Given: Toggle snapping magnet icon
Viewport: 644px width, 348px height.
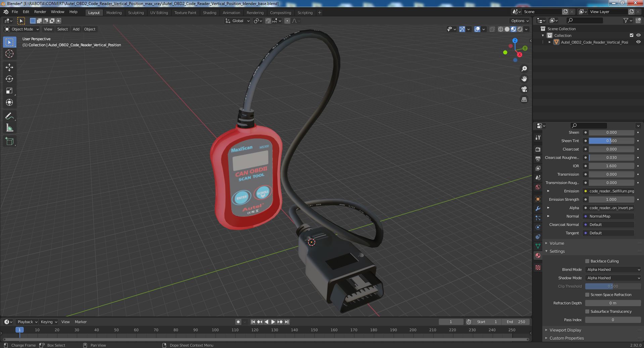Looking at the screenshot, I should 268,21.
